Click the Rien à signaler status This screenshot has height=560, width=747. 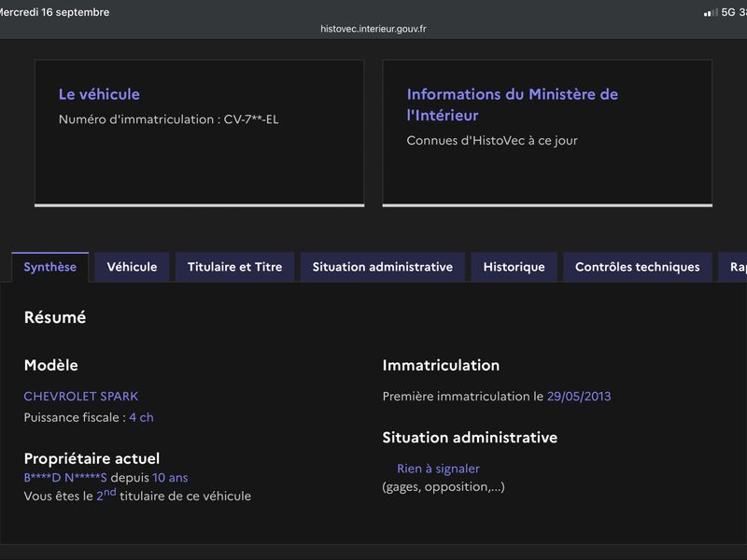pyautogui.click(x=438, y=469)
